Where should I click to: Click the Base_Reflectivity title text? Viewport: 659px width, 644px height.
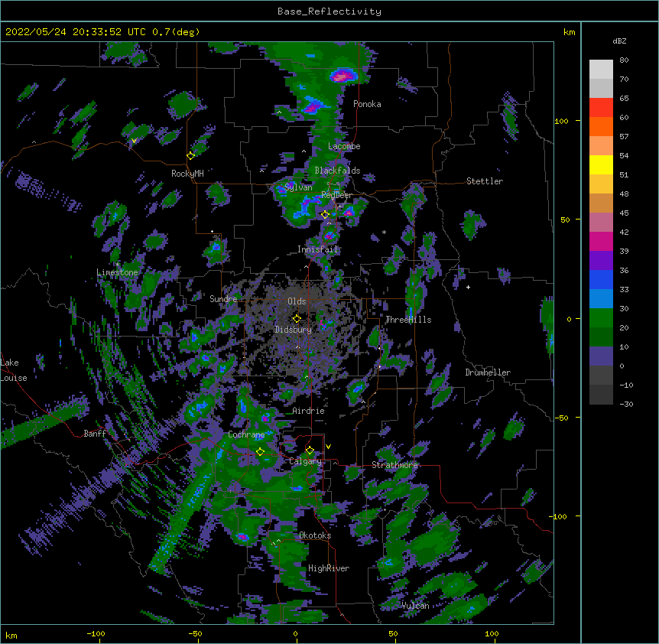[x=329, y=11]
